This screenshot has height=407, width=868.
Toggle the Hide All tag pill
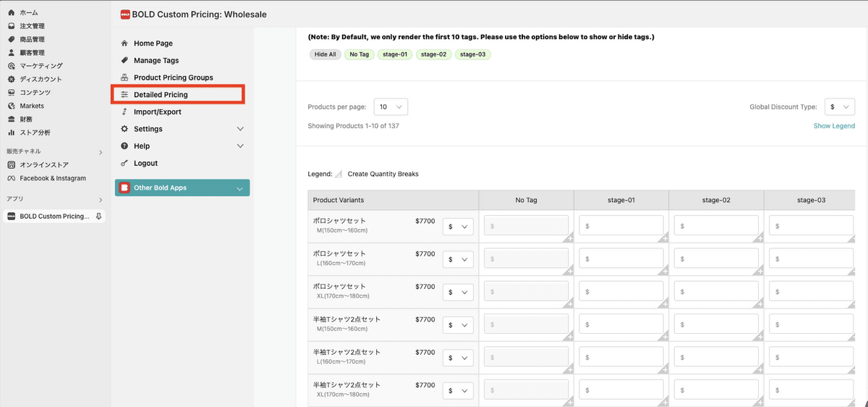coord(325,54)
